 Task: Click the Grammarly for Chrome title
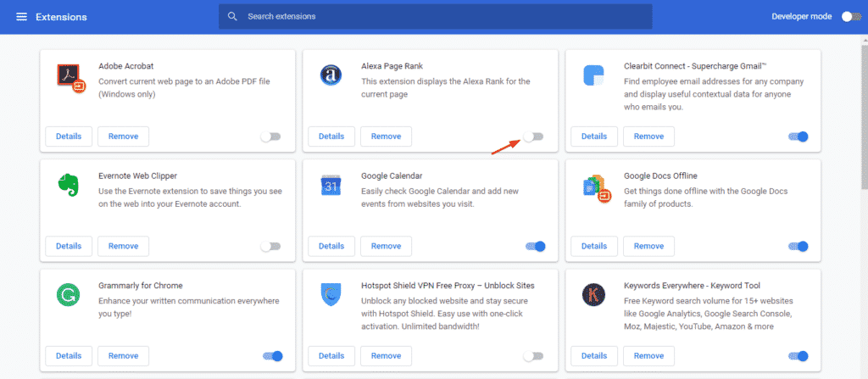tap(140, 286)
